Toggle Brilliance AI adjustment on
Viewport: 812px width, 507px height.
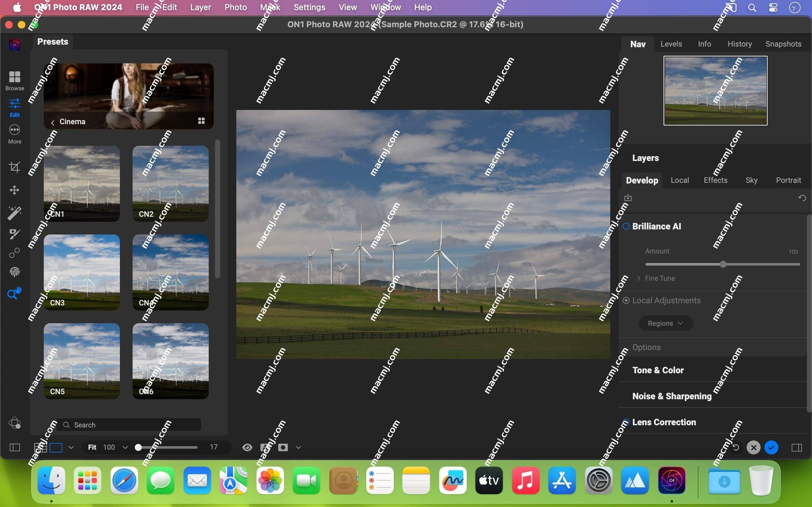tap(626, 227)
